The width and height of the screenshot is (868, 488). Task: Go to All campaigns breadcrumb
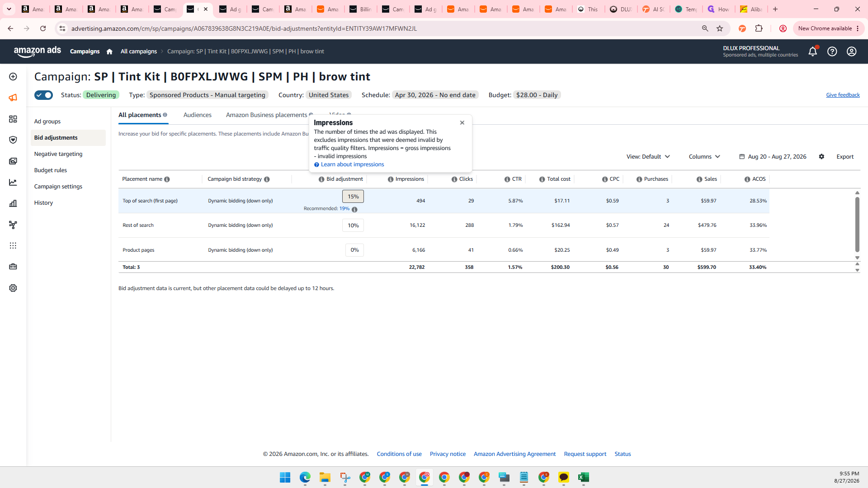139,52
